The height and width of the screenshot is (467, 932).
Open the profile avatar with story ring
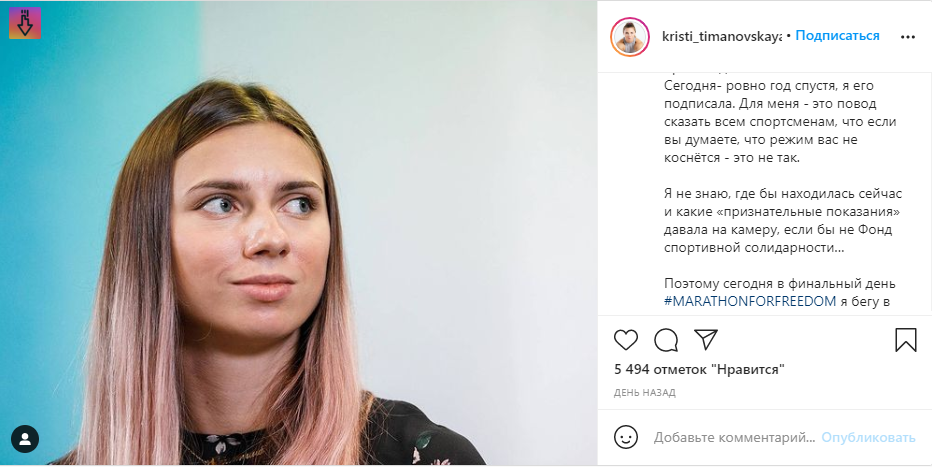click(x=629, y=37)
